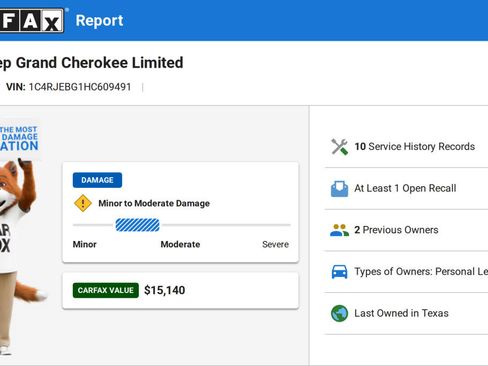Viewport: 488px width, 366px height.
Task: Click the Report heading in header
Action: (99, 21)
